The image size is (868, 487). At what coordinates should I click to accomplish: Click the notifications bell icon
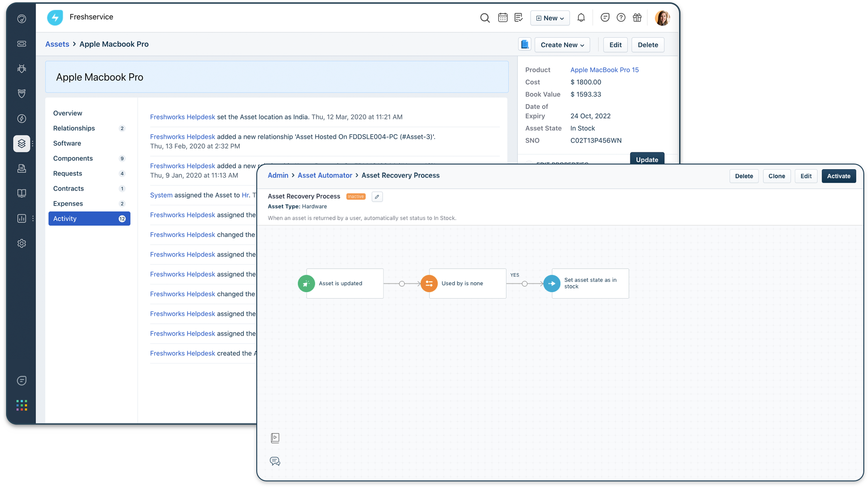[581, 18]
